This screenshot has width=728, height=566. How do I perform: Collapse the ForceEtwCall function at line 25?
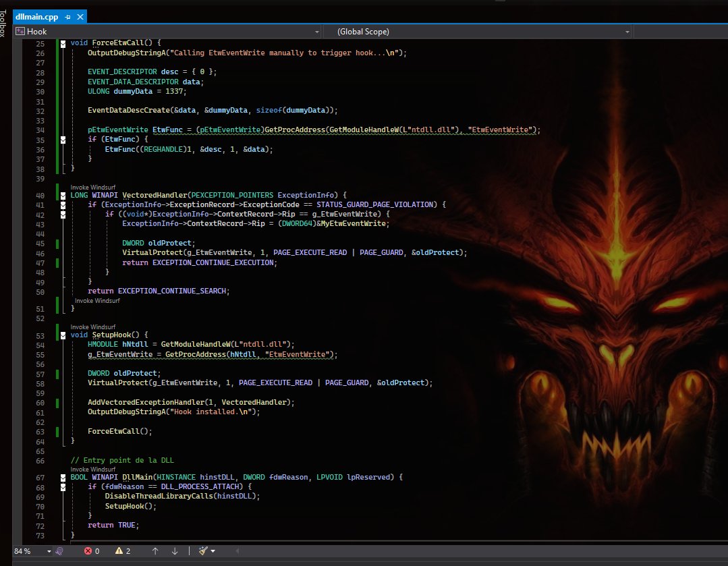[63, 44]
